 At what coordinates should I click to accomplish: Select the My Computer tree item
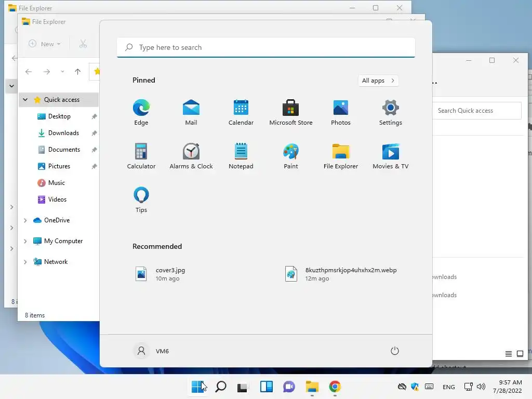[x=58, y=241]
